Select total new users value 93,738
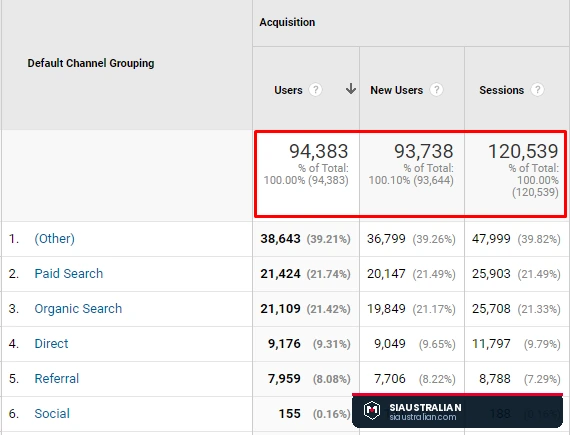 pos(424,151)
